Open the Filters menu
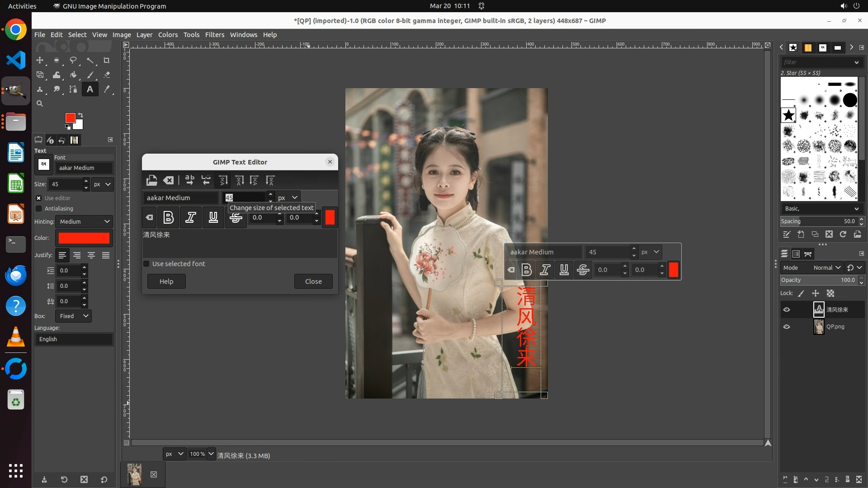 [214, 35]
